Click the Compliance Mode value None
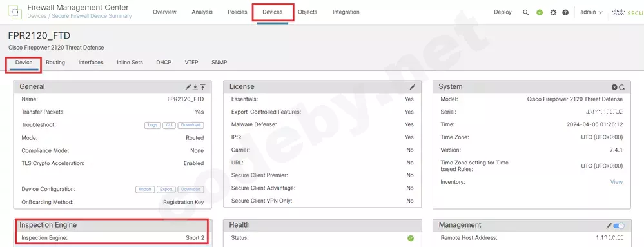Screen dimensions: 644x247 197,150
